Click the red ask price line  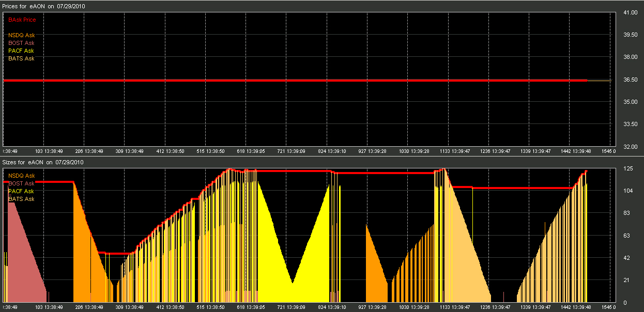[x=295, y=81]
